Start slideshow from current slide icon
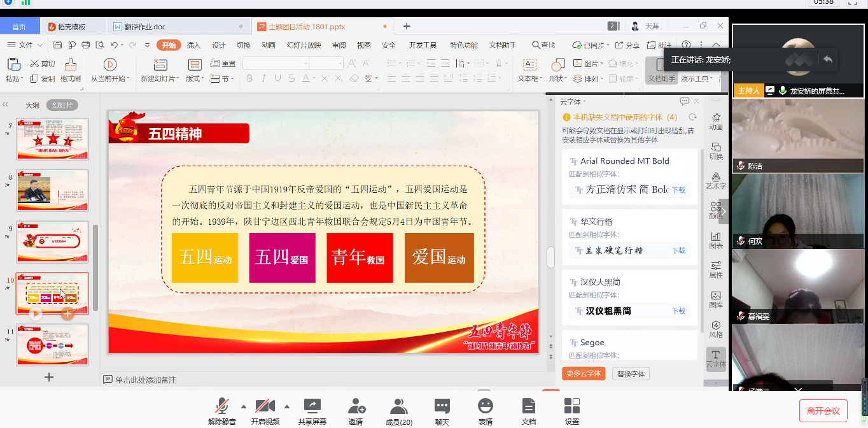 tap(109, 65)
